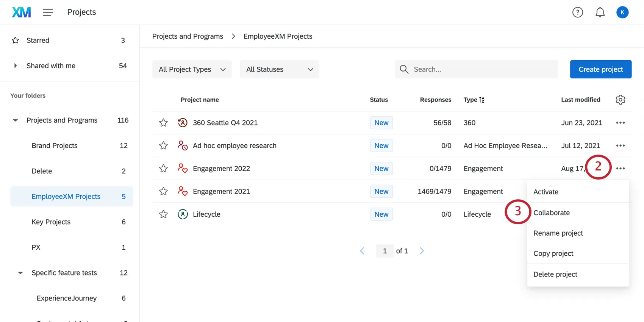Expand the Shared with me section
The width and height of the screenshot is (644, 322).
(x=16, y=66)
